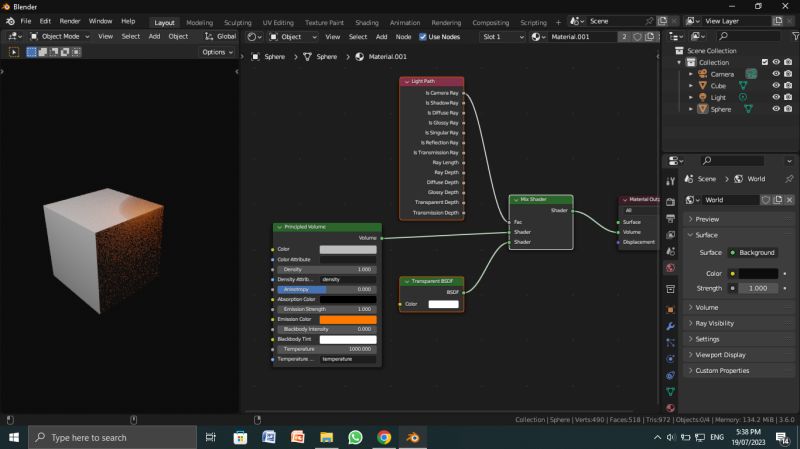This screenshot has width=800, height=449.
Task: Open the Tool properties tab icon
Action: [670, 181]
